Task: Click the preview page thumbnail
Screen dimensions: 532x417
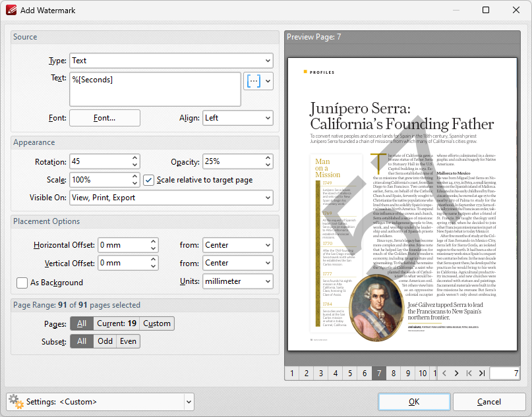Action: point(402,204)
